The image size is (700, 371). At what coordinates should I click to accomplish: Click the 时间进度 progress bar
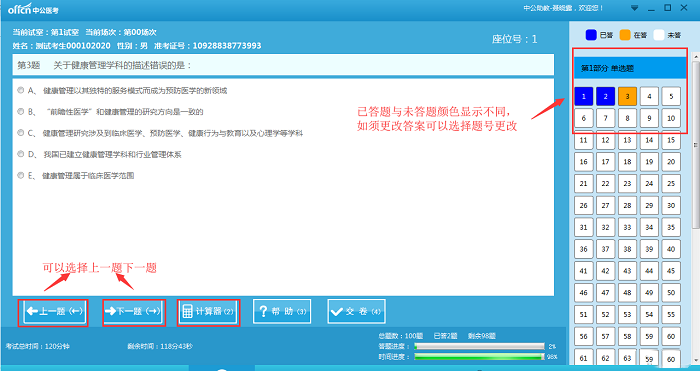(x=479, y=357)
